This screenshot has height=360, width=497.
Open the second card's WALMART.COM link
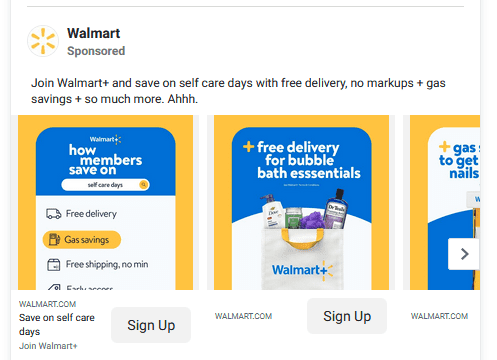click(243, 316)
